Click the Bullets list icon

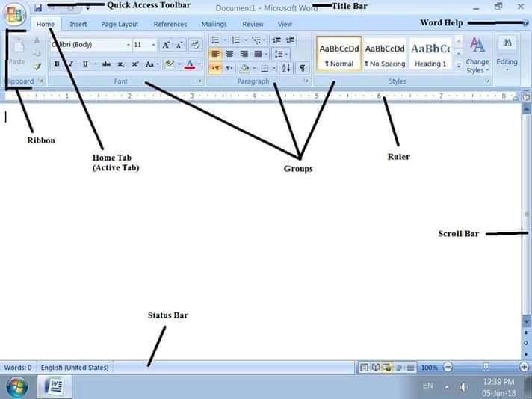pyautogui.click(x=215, y=40)
